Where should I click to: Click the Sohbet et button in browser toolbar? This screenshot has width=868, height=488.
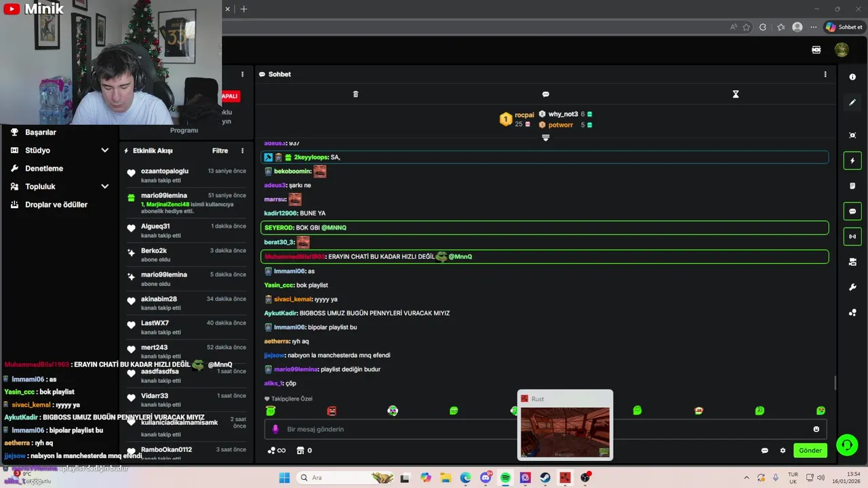(844, 27)
